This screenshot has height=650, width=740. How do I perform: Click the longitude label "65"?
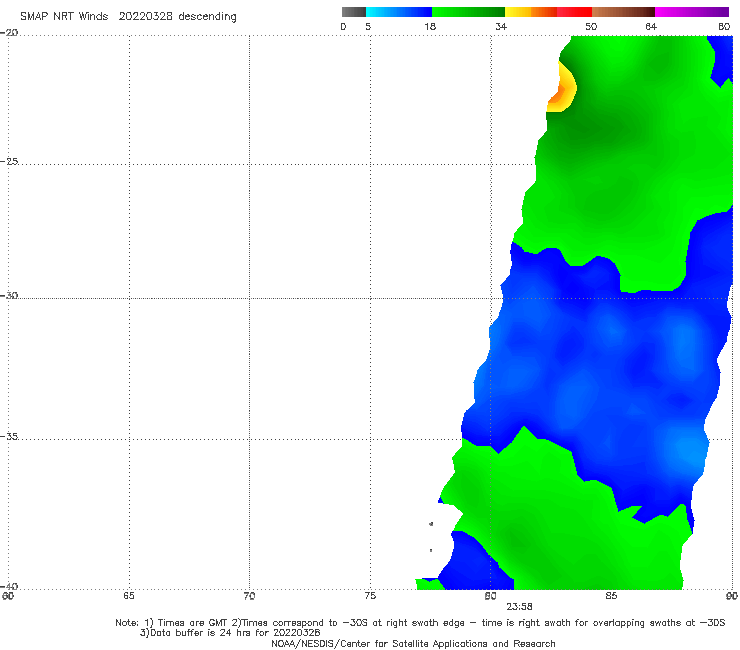click(129, 596)
